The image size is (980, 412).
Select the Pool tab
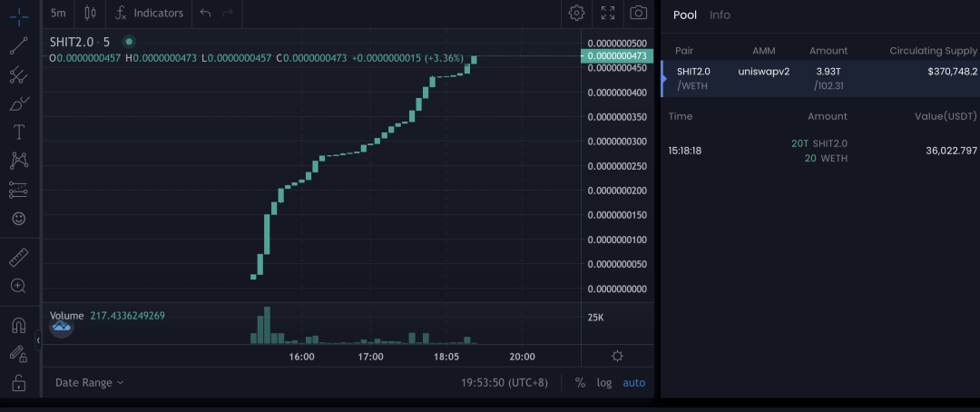685,15
